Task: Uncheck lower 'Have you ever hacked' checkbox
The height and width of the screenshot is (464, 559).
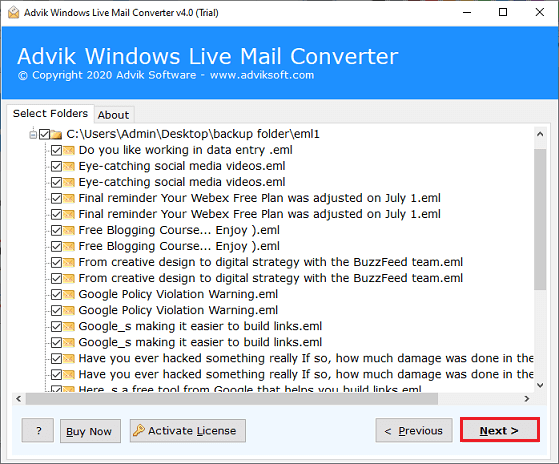Action: (x=56, y=375)
